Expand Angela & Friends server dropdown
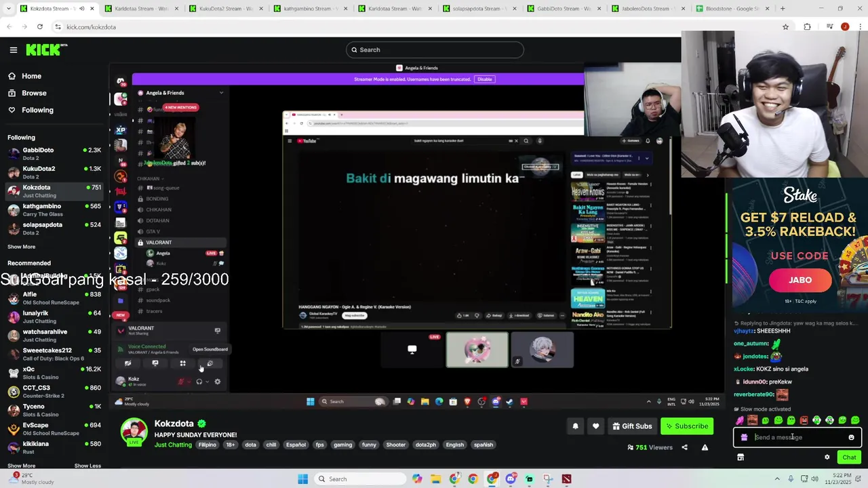This screenshot has width=868, height=488. click(221, 93)
